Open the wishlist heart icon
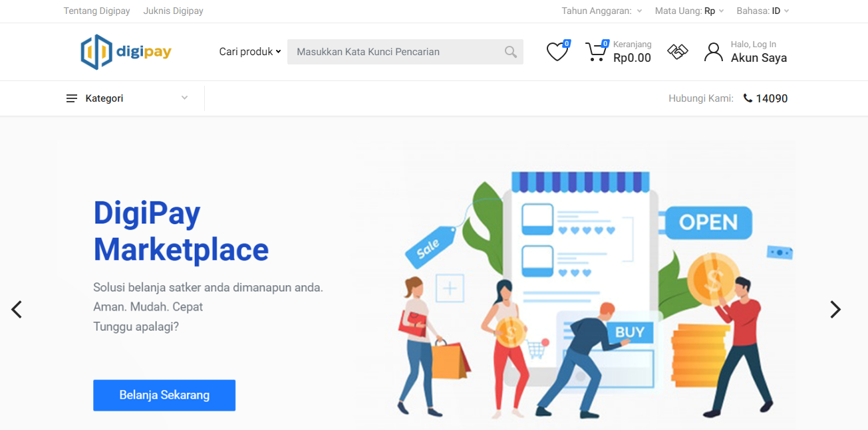The width and height of the screenshot is (868, 430). [x=557, y=51]
